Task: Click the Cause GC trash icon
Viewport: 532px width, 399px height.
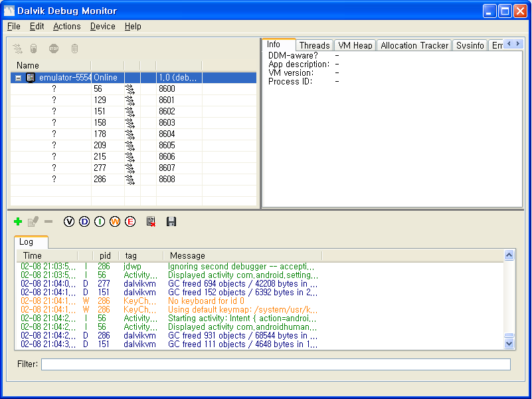Action: (74, 49)
